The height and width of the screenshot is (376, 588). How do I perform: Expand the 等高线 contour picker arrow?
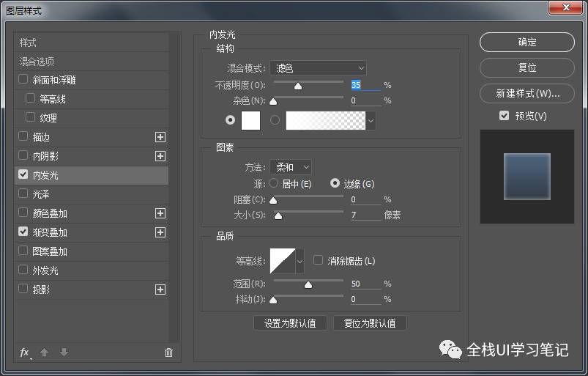299,261
